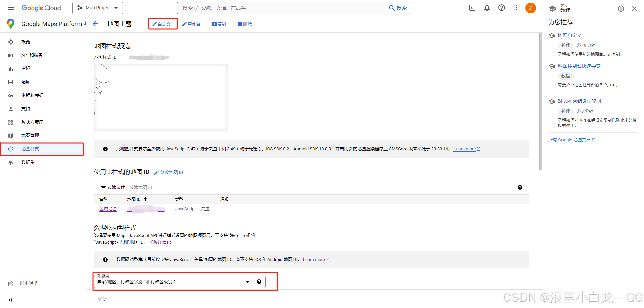Viewport: 644px width, 308px height.
Task: View 配额 quotas in the sidebar
Action: (x=26, y=81)
